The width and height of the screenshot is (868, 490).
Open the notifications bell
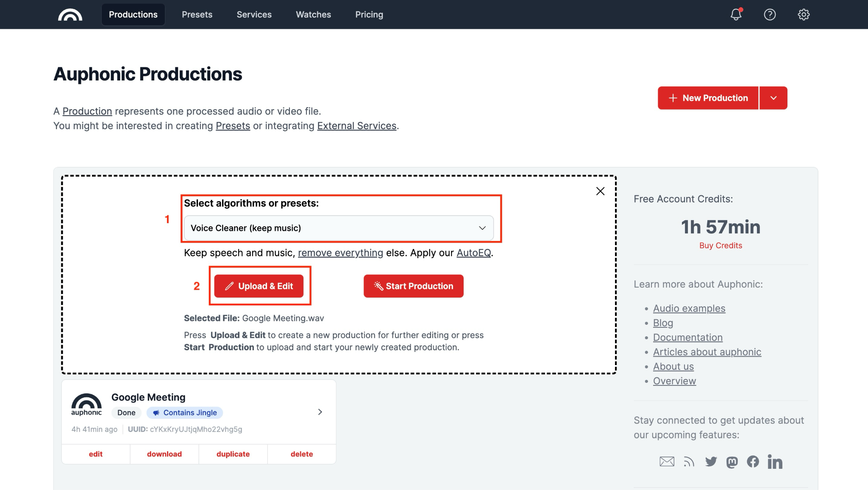click(736, 14)
